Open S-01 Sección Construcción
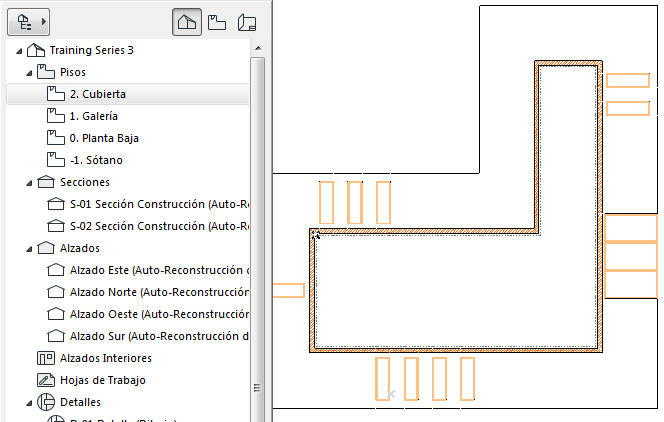The width and height of the screenshot is (664, 422). [159, 204]
